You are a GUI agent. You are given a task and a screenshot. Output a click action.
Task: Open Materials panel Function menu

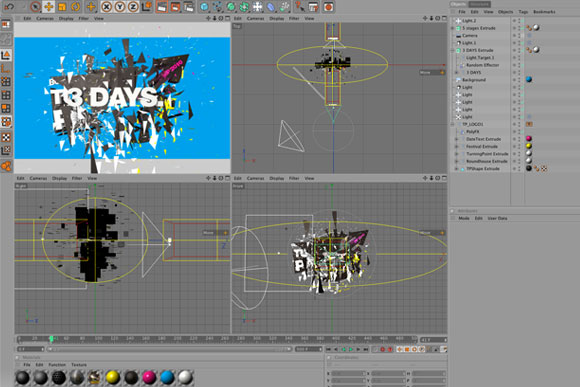[57, 365]
